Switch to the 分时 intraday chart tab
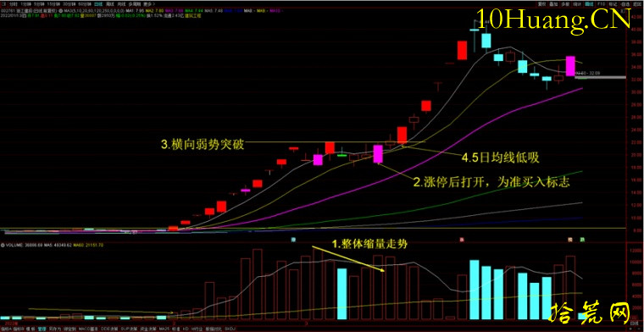 coord(14,3)
